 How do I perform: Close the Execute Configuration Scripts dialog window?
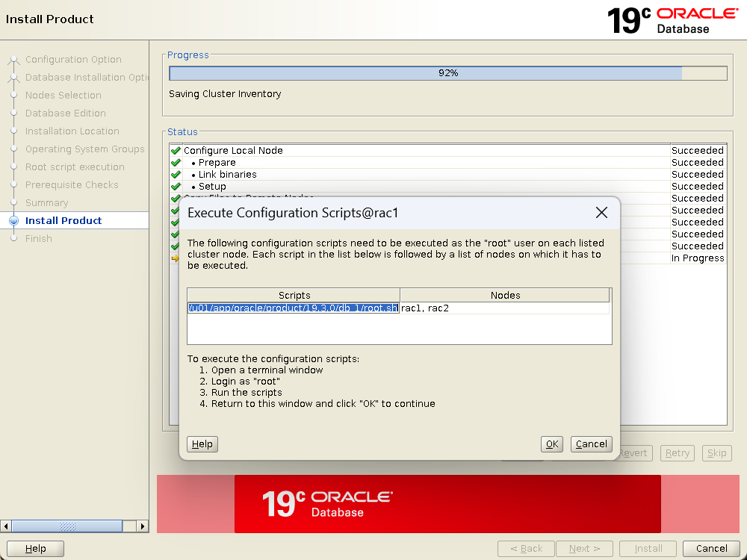click(601, 213)
